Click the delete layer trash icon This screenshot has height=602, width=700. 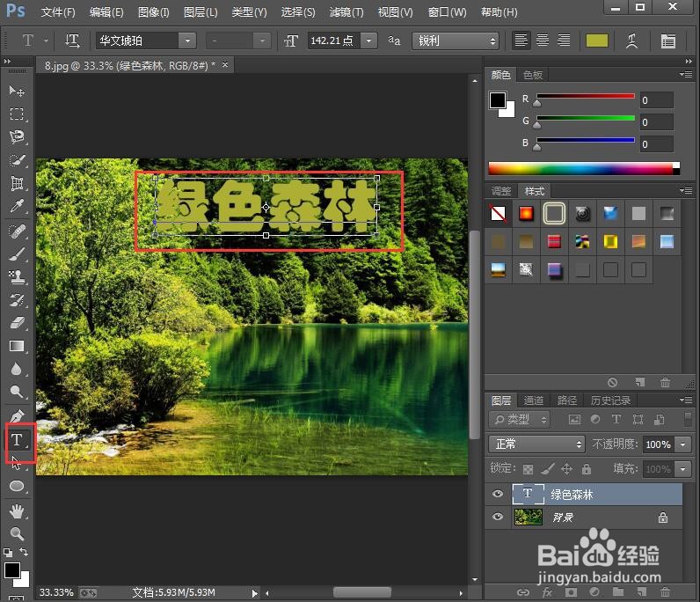665,592
